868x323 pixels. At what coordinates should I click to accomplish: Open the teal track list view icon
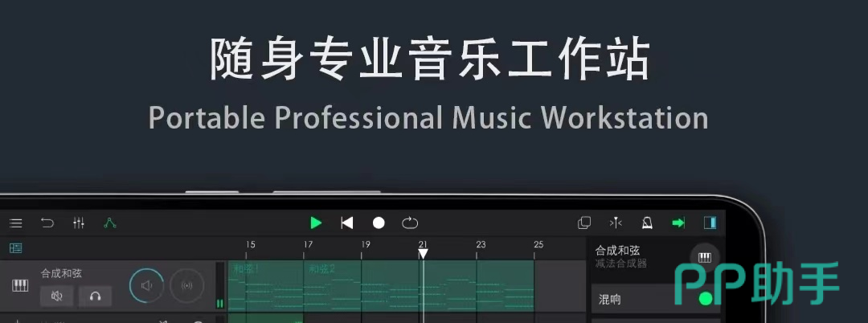(16, 248)
